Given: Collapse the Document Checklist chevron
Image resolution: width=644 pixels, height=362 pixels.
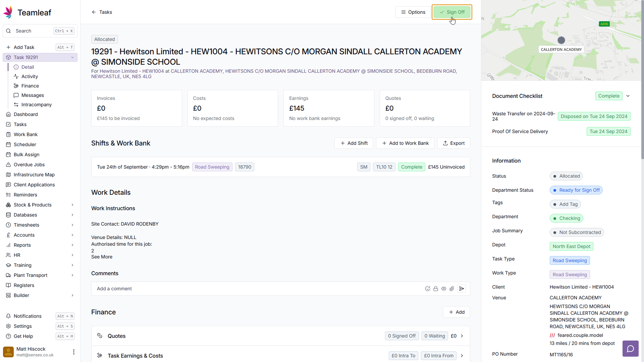Looking at the screenshot, I should tap(628, 96).
